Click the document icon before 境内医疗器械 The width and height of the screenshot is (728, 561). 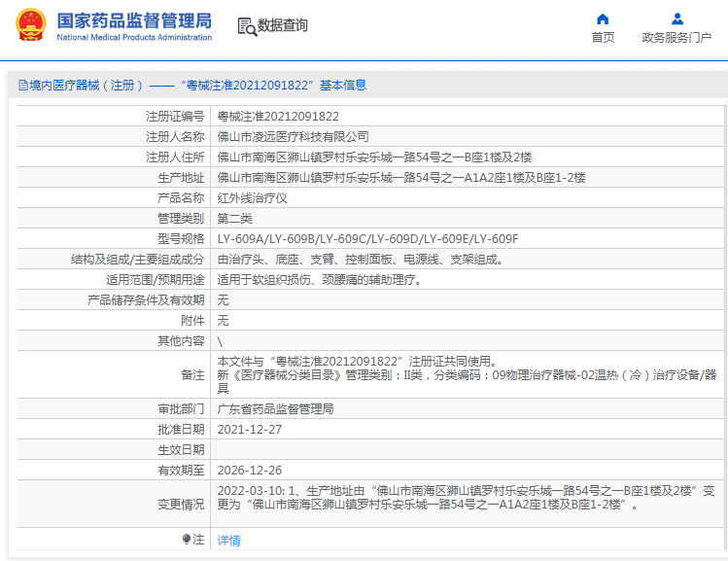[x=22, y=86]
